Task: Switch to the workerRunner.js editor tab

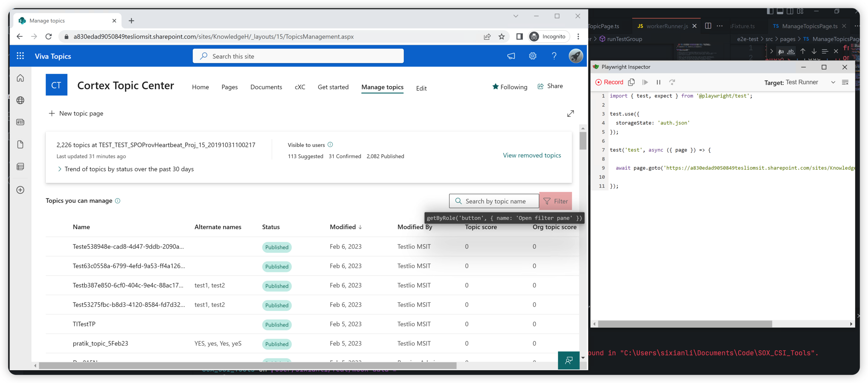Action: [667, 26]
